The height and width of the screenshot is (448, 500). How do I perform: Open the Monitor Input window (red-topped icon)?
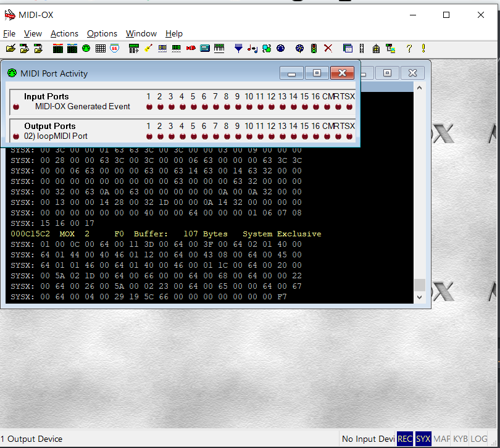point(58,49)
